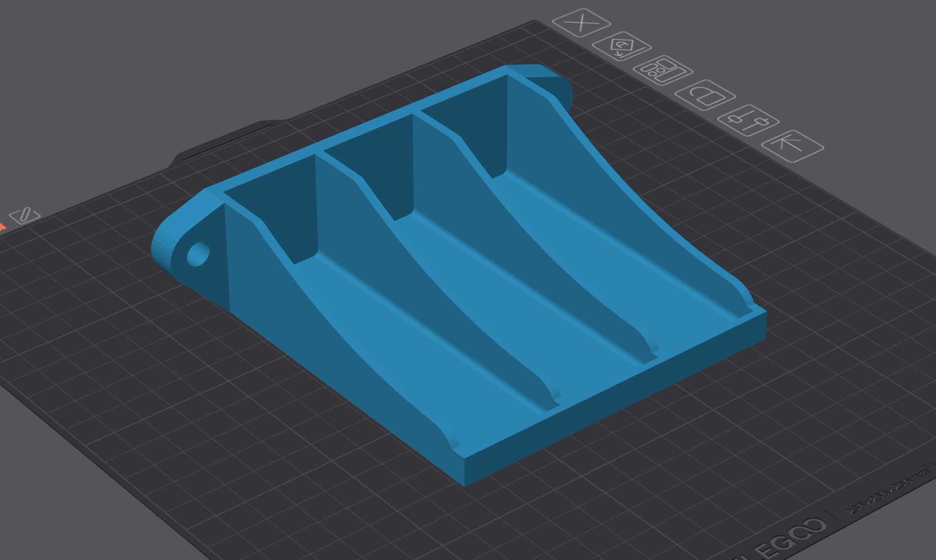Image resolution: width=936 pixels, height=560 pixels.
Task: Click the move plate to front icon
Action: pyautogui.click(x=793, y=146)
